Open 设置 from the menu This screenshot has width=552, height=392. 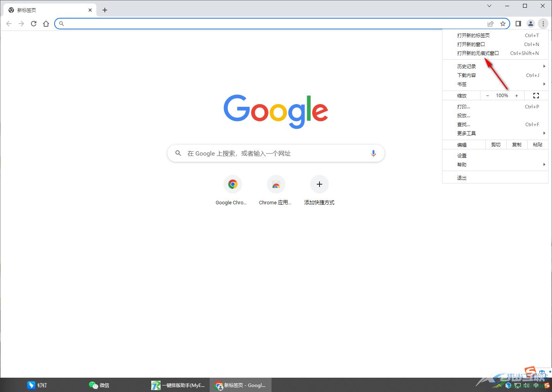click(x=496, y=156)
